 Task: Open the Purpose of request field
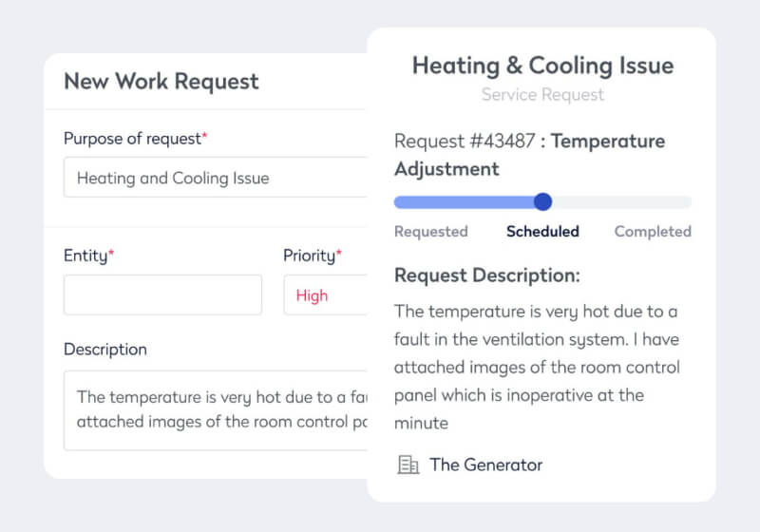click(x=214, y=178)
